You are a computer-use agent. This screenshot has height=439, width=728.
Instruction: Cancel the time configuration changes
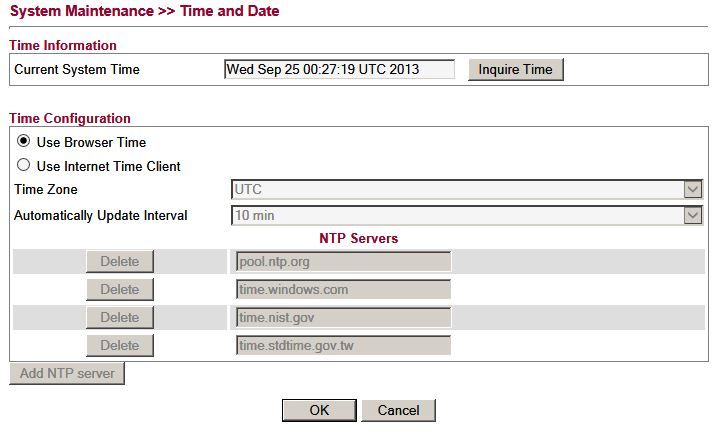398,410
